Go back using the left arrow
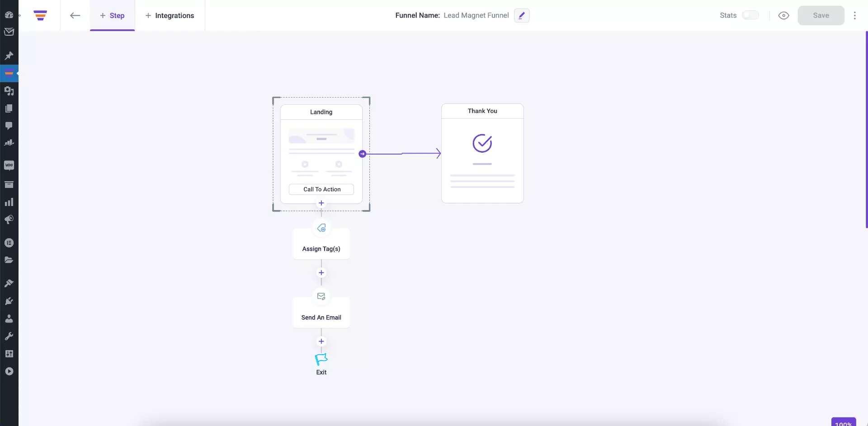 [75, 15]
